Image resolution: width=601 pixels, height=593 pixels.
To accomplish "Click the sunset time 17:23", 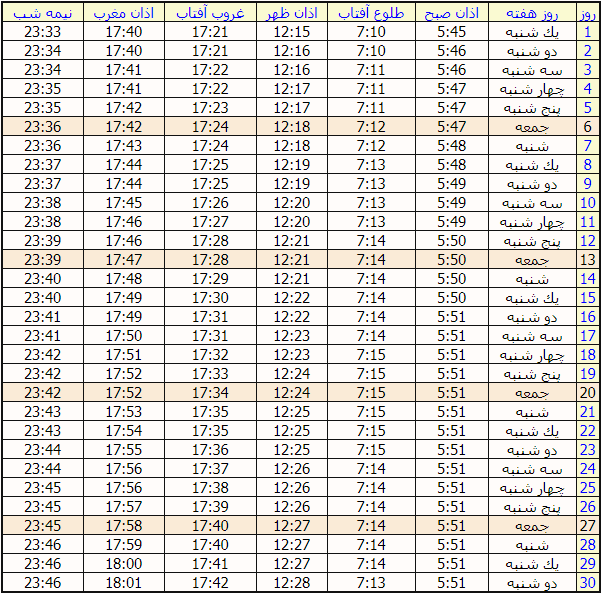I will tap(210, 107).
